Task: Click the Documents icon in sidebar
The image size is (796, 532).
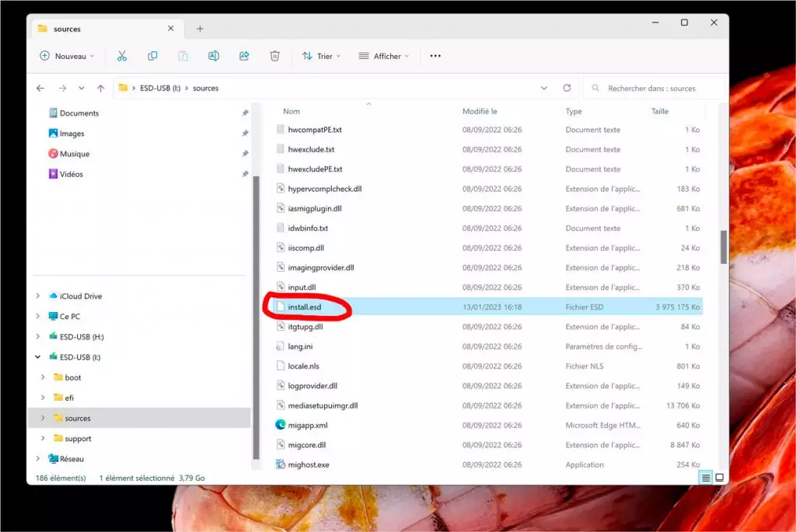Action: pyautogui.click(x=54, y=113)
